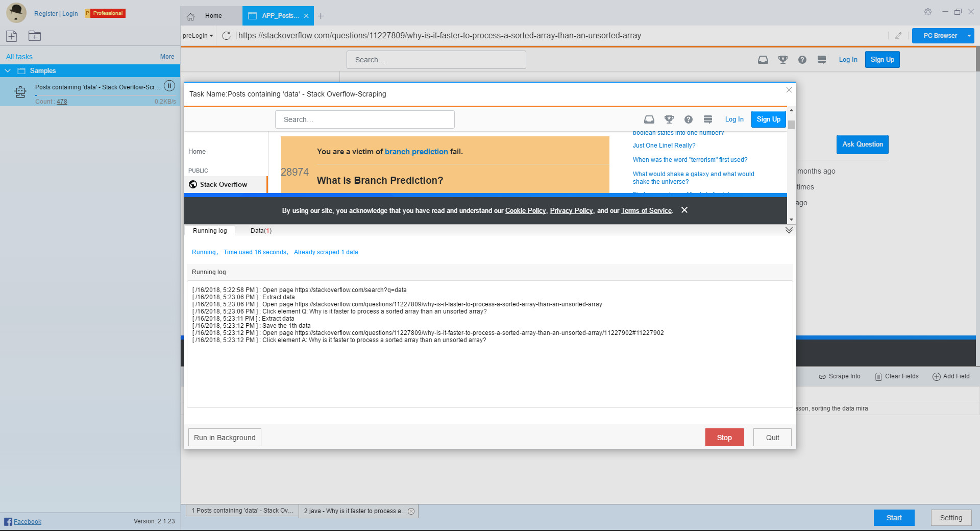Click the URL address field
The width and height of the screenshot is (980, 531).
pos(561,36)
